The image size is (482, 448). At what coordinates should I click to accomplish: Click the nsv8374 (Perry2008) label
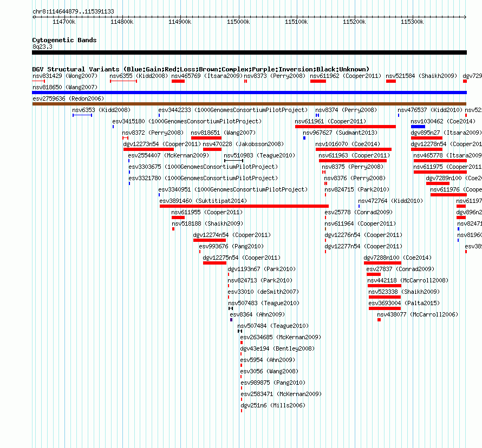346,110
